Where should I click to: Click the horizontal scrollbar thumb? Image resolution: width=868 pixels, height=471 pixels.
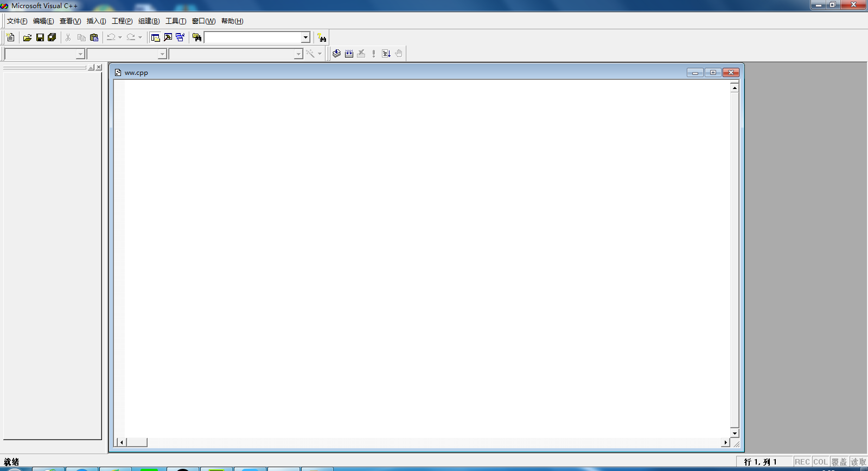(x=137, y=442)
